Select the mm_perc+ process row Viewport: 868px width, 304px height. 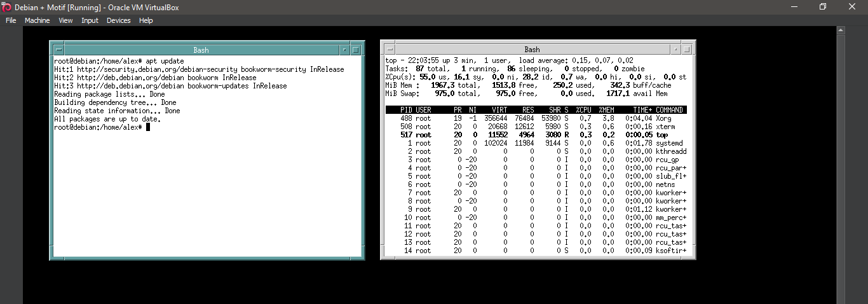coord(536,218)
